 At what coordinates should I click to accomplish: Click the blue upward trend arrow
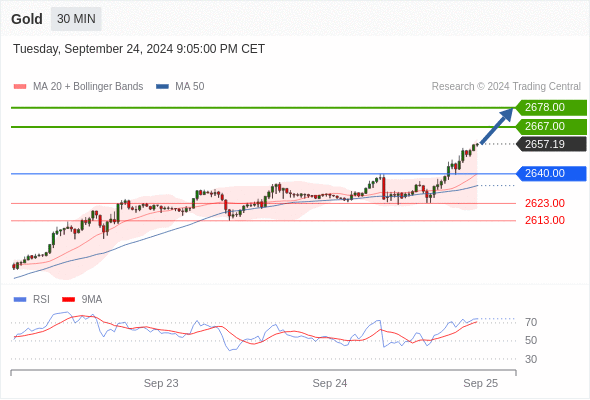(x=497, y=126)
